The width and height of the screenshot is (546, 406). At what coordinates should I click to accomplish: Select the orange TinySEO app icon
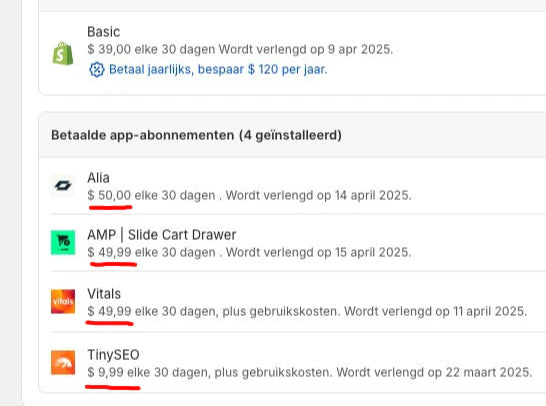point(63,362)
